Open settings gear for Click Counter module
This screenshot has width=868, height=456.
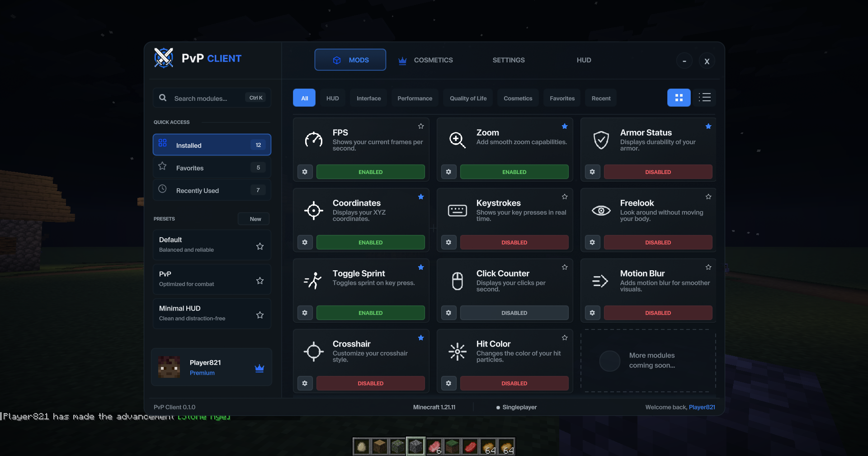click(x=448, y=313)
